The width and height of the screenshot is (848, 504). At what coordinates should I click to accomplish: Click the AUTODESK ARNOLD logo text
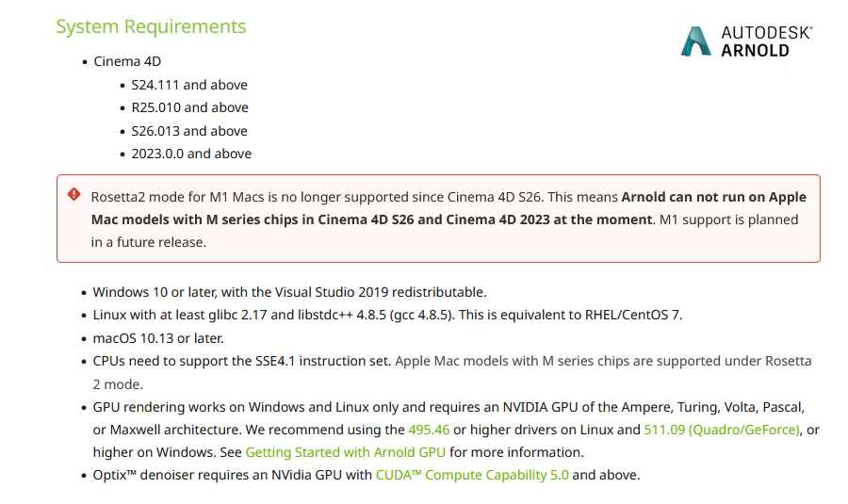point(766,41)
